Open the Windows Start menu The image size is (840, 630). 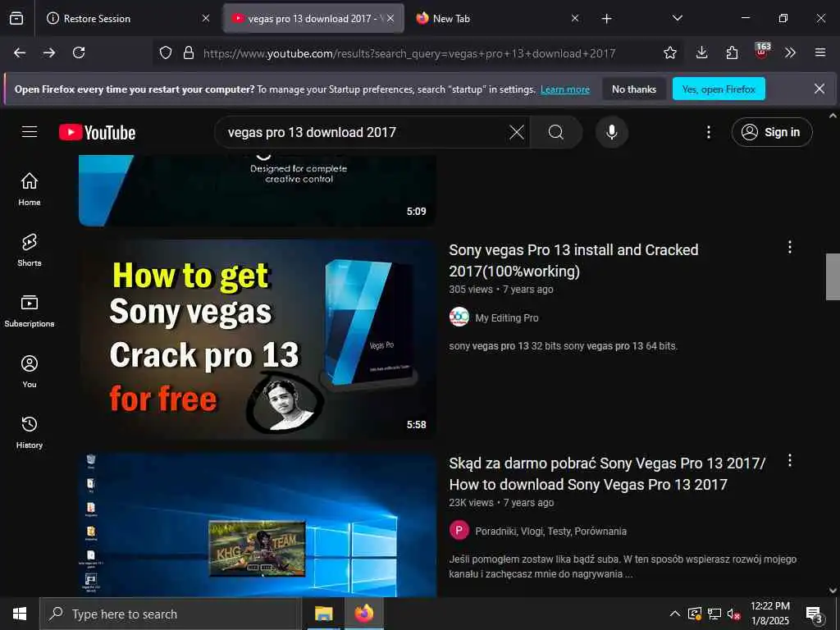[20, 614]
